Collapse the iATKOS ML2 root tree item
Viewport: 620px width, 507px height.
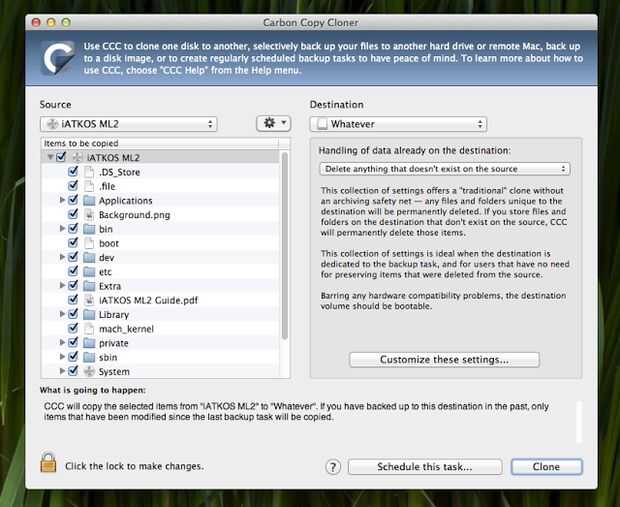[50, 157]
